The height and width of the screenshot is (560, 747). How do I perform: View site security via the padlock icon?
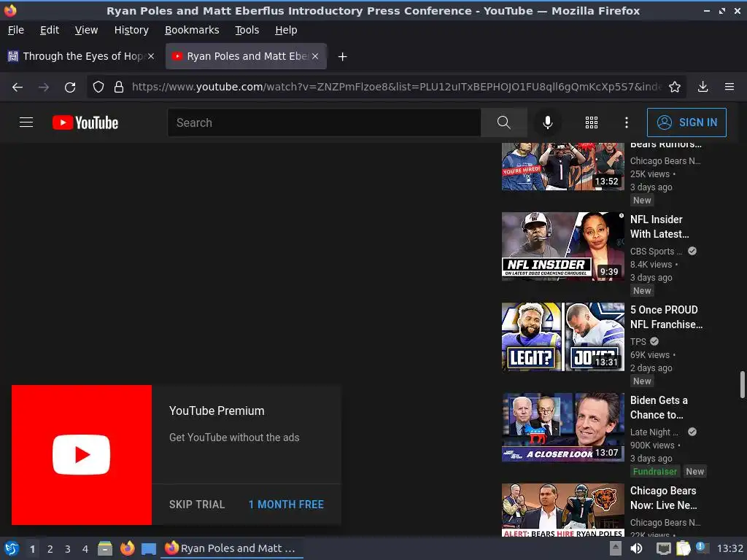point(119,87)
